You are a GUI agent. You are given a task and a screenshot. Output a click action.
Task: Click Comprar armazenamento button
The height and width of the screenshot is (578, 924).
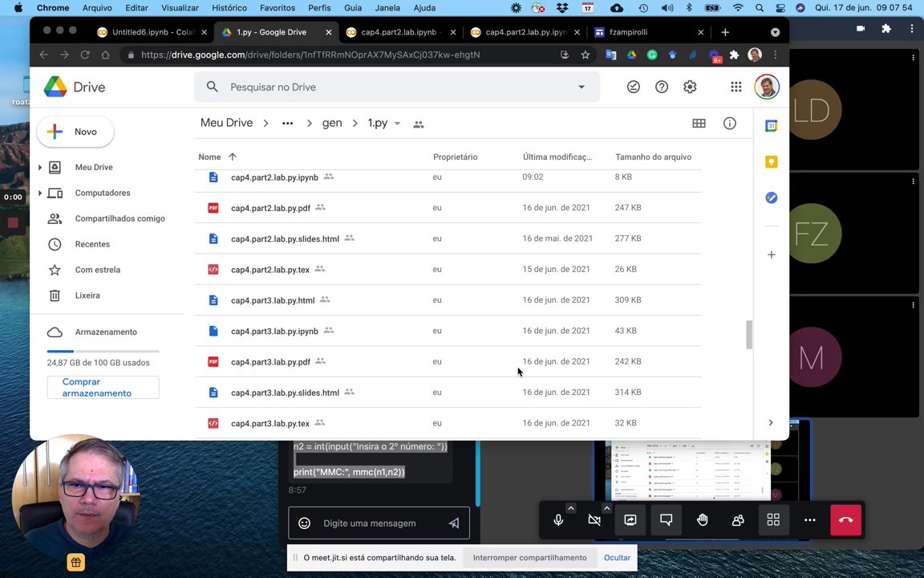103,388
